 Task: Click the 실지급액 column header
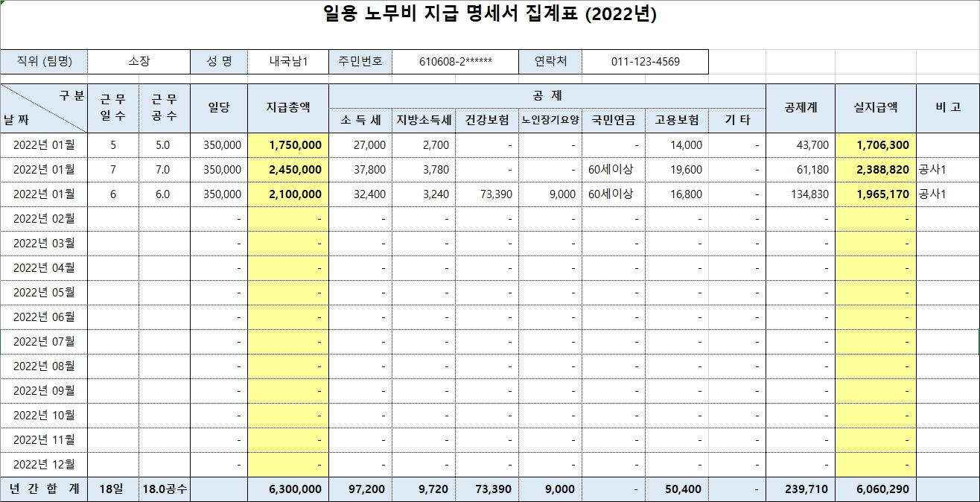click(875, 108)
